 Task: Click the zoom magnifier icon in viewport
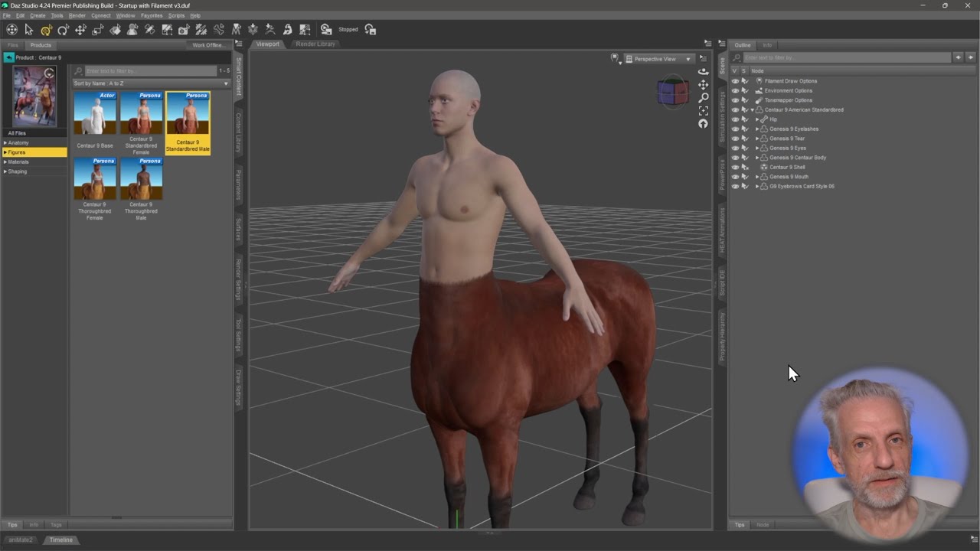tap(703, 97)
